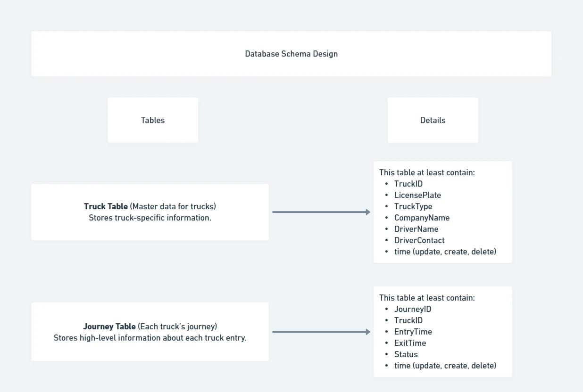Click the bold Journey Table heading
Screen dimensions: 583x392
109,327
